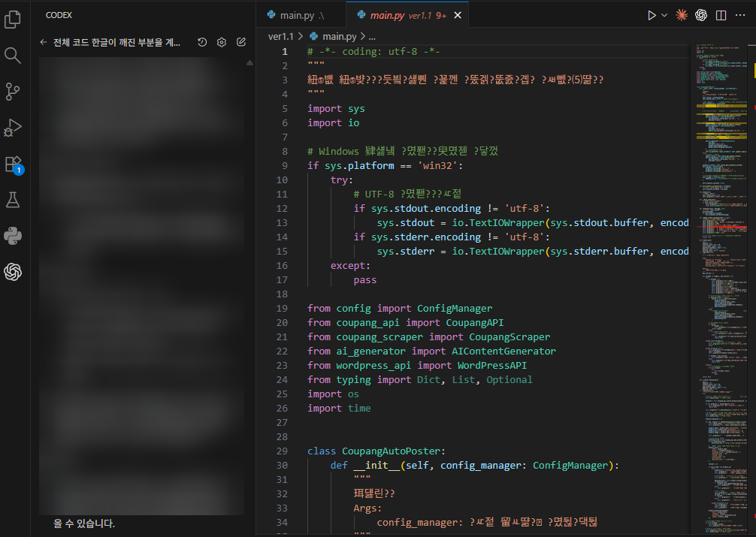Click the breadcrumb ellipsis symbol item

tap(372, 37)
